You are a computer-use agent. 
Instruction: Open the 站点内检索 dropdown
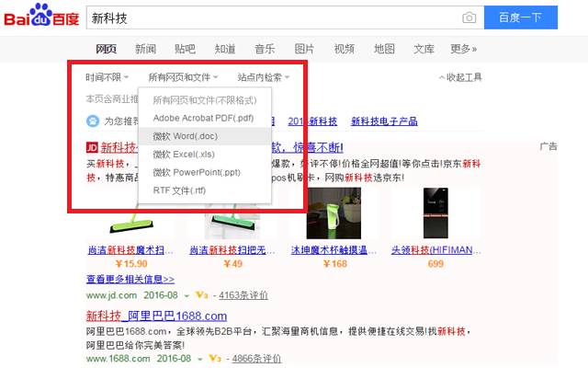point(264,77)
